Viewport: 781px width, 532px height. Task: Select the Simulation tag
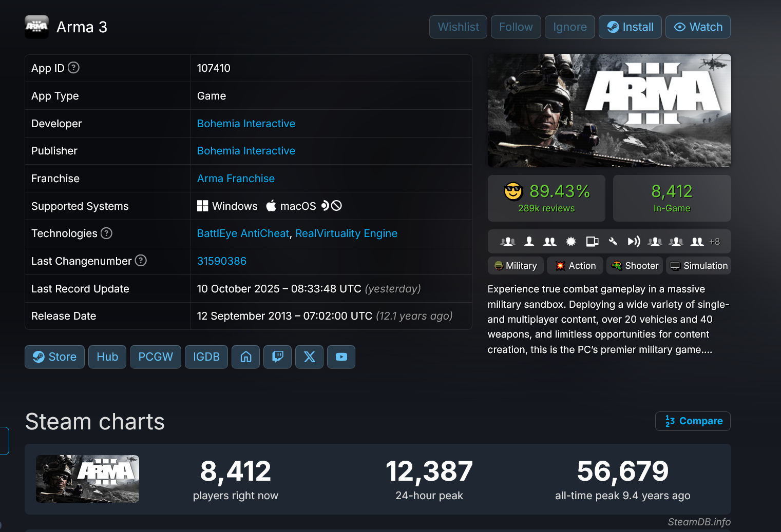pos(699,266)
